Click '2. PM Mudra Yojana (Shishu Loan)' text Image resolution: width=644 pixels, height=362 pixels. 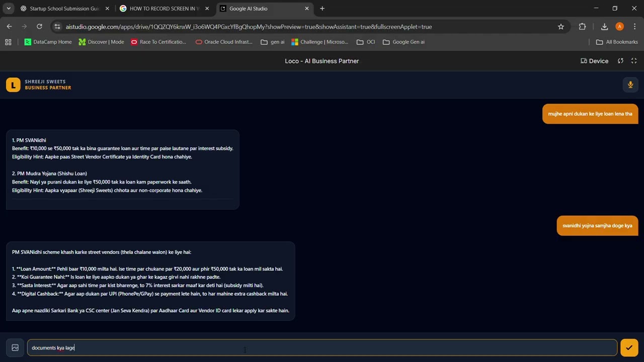tap(49, 173)
